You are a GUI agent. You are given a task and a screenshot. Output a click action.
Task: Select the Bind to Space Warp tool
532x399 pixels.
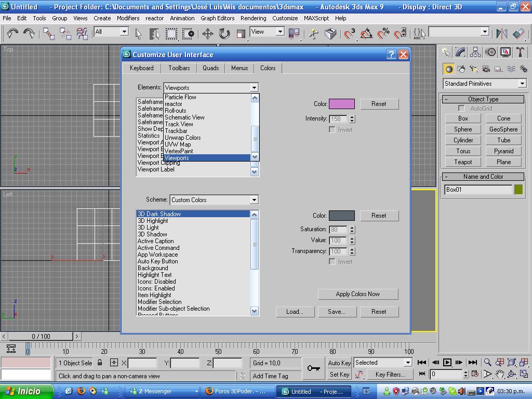pos(82,33)
